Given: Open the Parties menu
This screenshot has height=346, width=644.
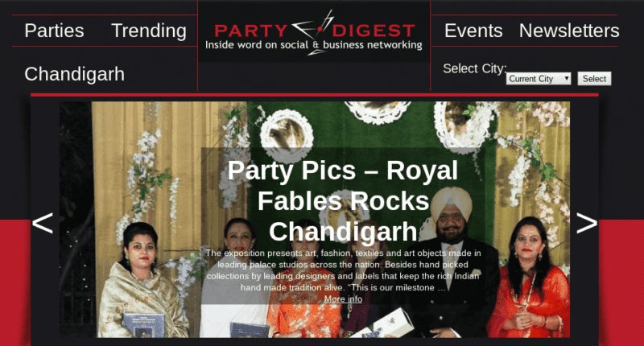Looking at the screenshot, I should click(54, 31).
